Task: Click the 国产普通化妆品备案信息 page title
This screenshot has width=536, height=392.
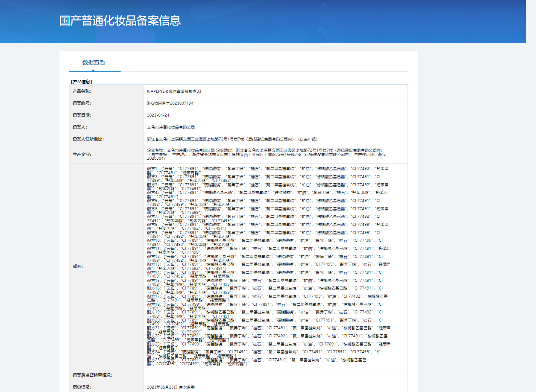Action: pyautogui.click(x=120, y=20)
